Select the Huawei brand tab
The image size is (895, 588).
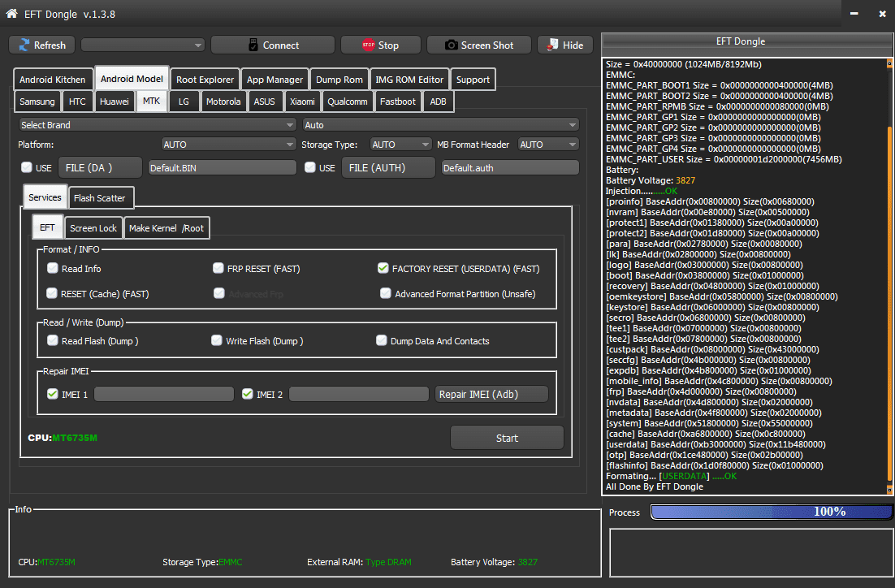tap(115, 102)
